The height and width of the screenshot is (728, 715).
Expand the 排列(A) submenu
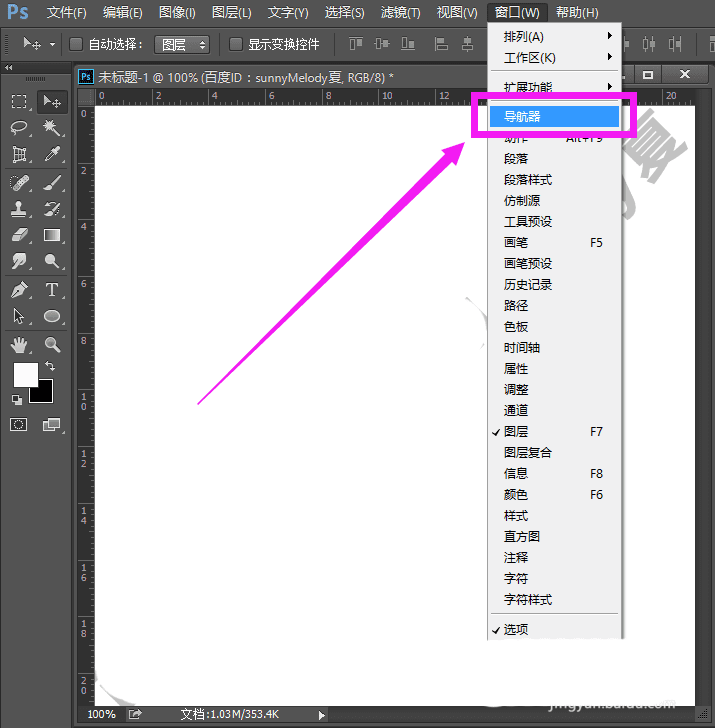pos(554,36)
